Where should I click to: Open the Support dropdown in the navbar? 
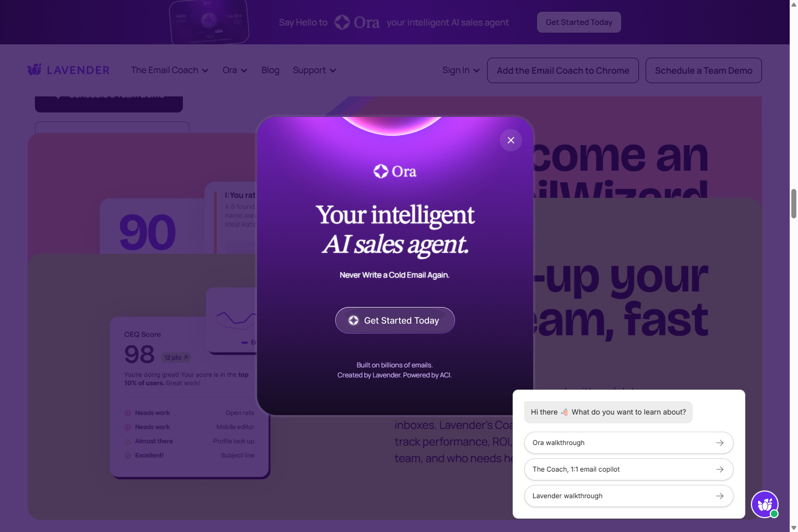[x=310, y=70]
